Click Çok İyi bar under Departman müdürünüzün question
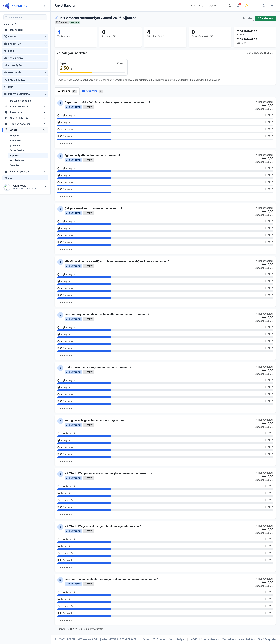280x644 pixels. (x=165, y=119)
